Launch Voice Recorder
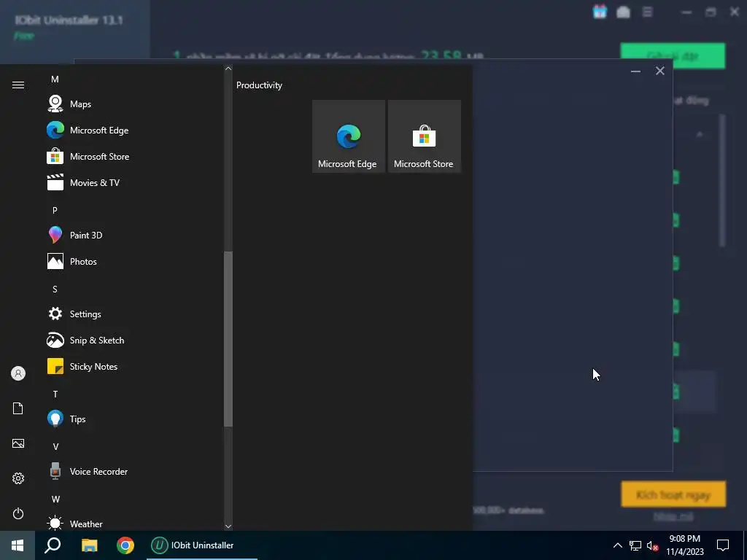This screenshot has height=560, width=747. (x=133, y=472)
